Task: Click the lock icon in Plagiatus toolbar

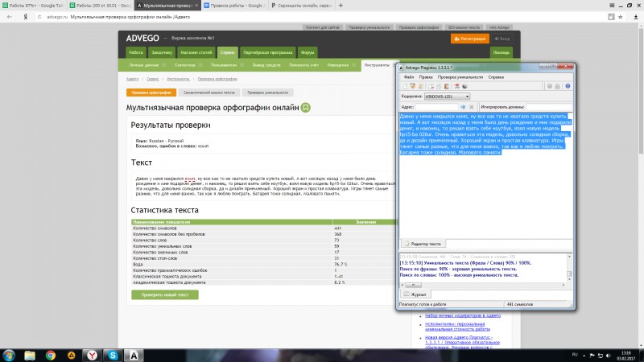Action: [557, 86]
